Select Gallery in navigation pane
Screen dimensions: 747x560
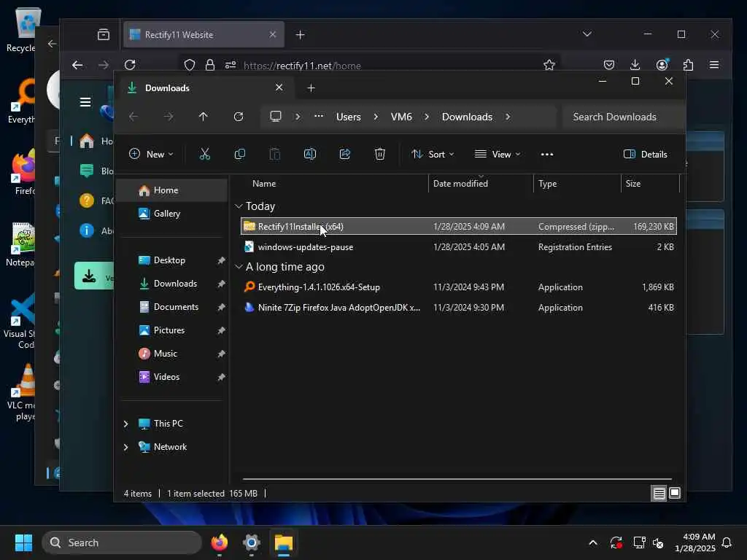coord(172,214)
